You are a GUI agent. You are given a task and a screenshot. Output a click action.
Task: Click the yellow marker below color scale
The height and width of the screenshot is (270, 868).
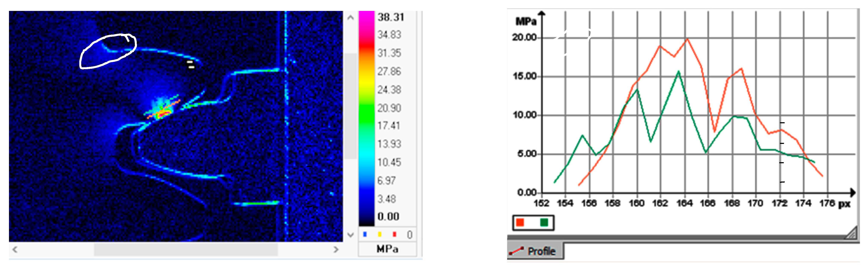pos(380,234)
